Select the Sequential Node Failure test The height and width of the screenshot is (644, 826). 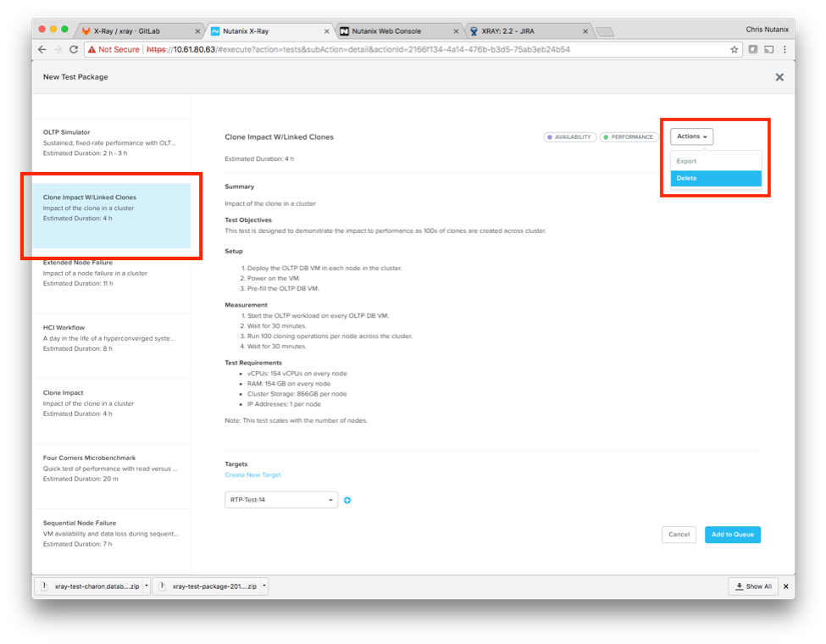[111, 541]
